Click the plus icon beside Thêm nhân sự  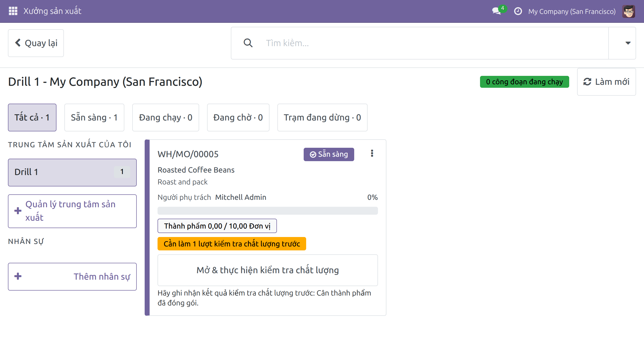coord(18,276)
